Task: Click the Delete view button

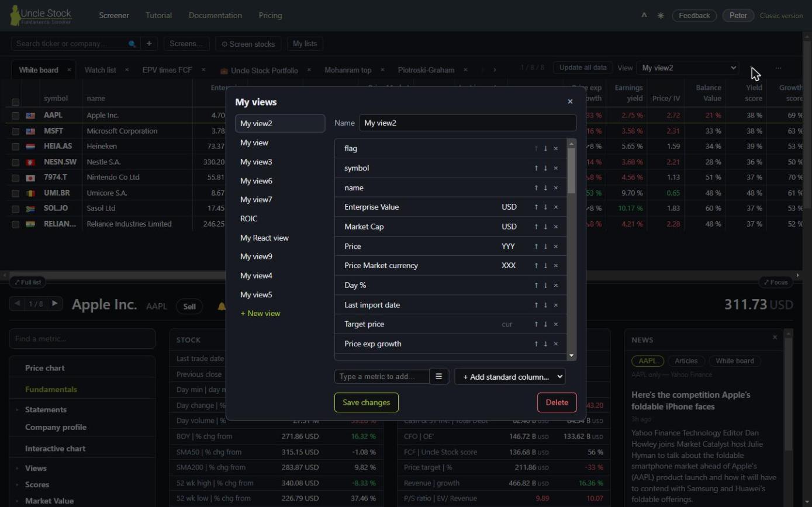Action: [x=557, y=402]
